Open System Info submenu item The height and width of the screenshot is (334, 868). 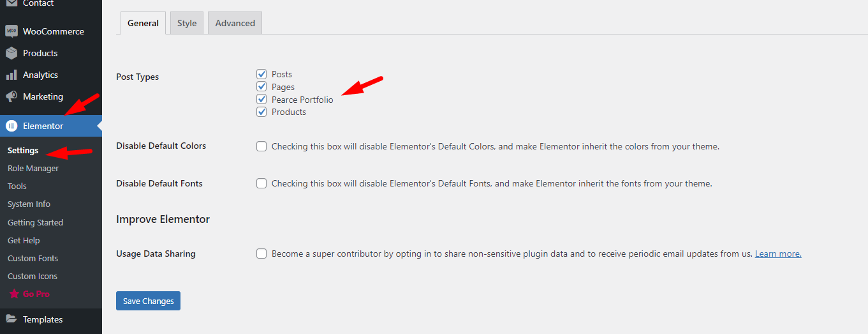pyautogui.click(x=29, y=204)
